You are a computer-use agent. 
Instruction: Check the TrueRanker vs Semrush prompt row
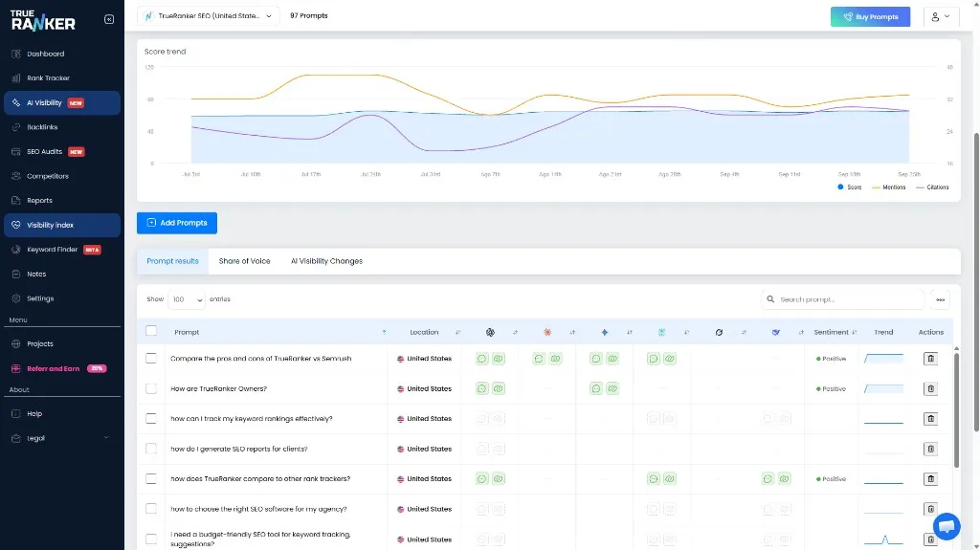click(150, 358)
